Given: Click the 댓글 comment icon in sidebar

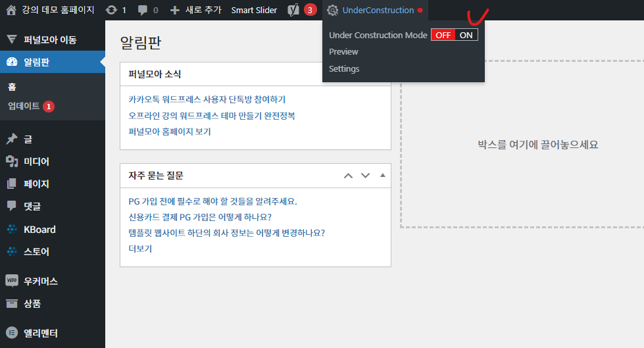Looking at the screenshot, I should (12, 205).
